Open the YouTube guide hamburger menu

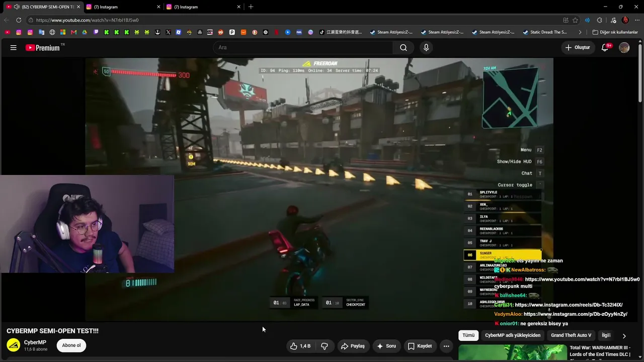click(14, 48)
